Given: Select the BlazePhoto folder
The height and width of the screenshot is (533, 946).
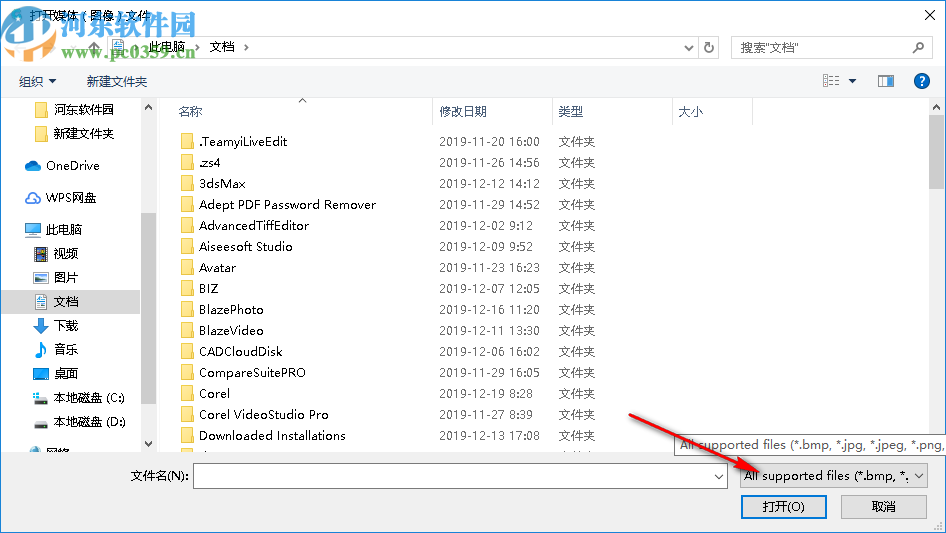Looking at the screenshot, I should coord(231,310).
